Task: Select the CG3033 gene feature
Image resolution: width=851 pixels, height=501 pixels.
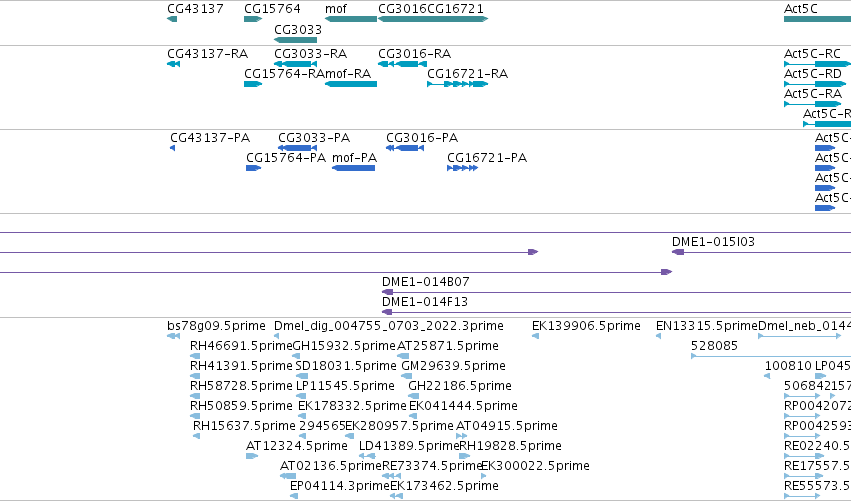Action: tap(295, 40)
